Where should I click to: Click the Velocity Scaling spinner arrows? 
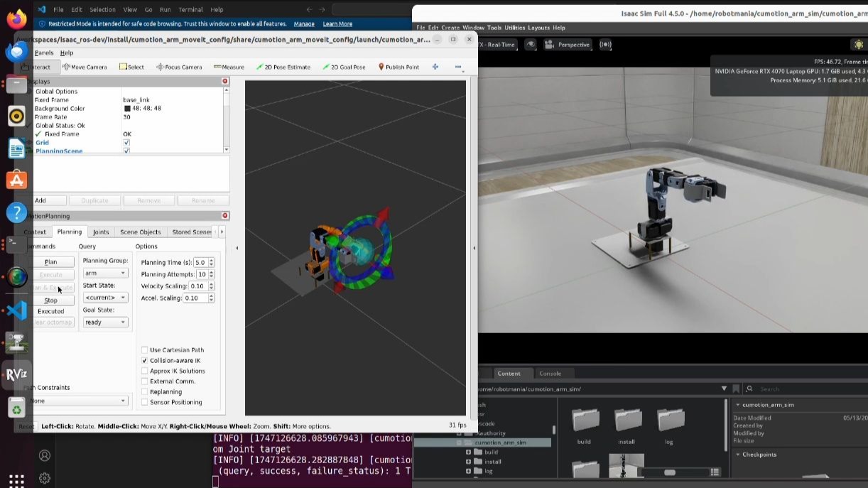(212, 286)
